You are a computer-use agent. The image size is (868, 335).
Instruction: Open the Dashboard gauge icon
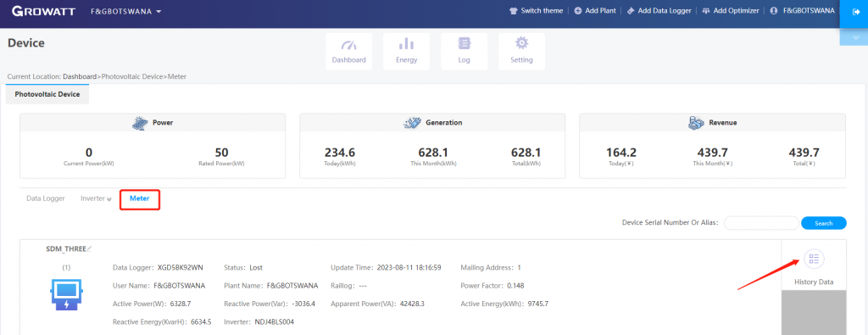point(348,45)
